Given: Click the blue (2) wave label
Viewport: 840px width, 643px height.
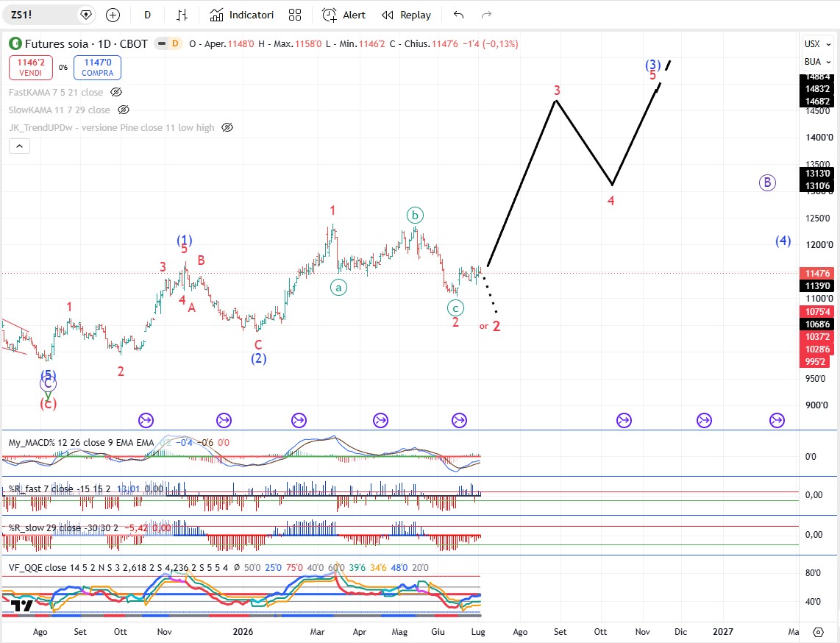Looking at the screenshot, I should (259, 358).
